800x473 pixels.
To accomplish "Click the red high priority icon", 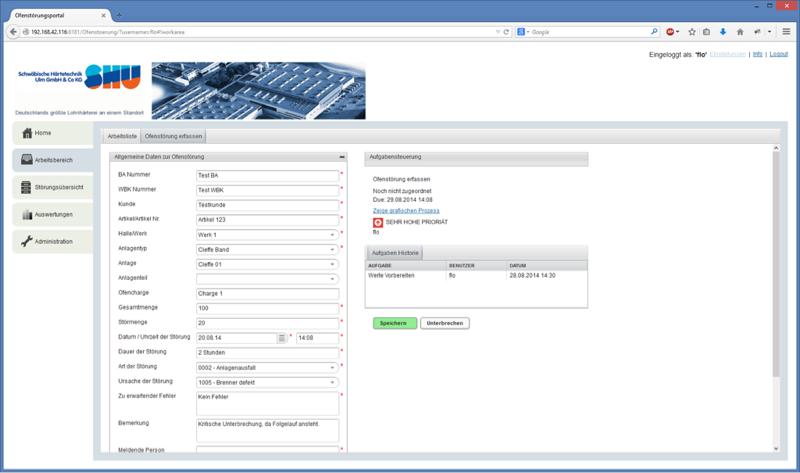I will [378, 222].
